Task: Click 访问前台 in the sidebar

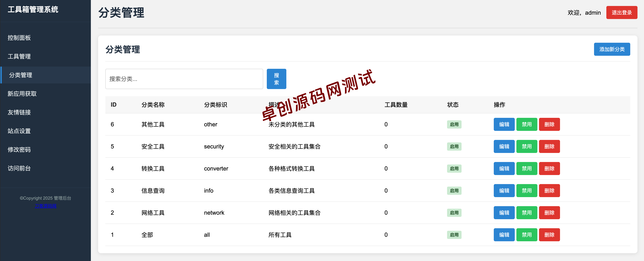Action: coord(45,168)
